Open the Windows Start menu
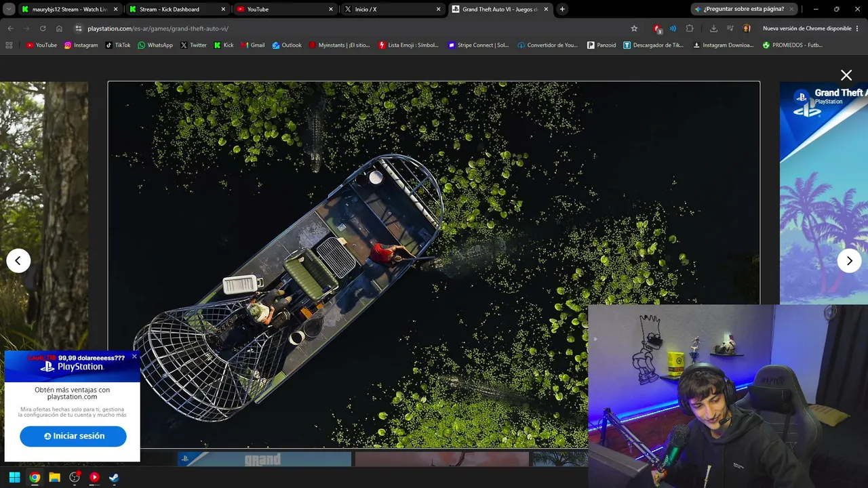Image resolution: width=868 pixels, height=488 pixels. (x=14, y=477)
